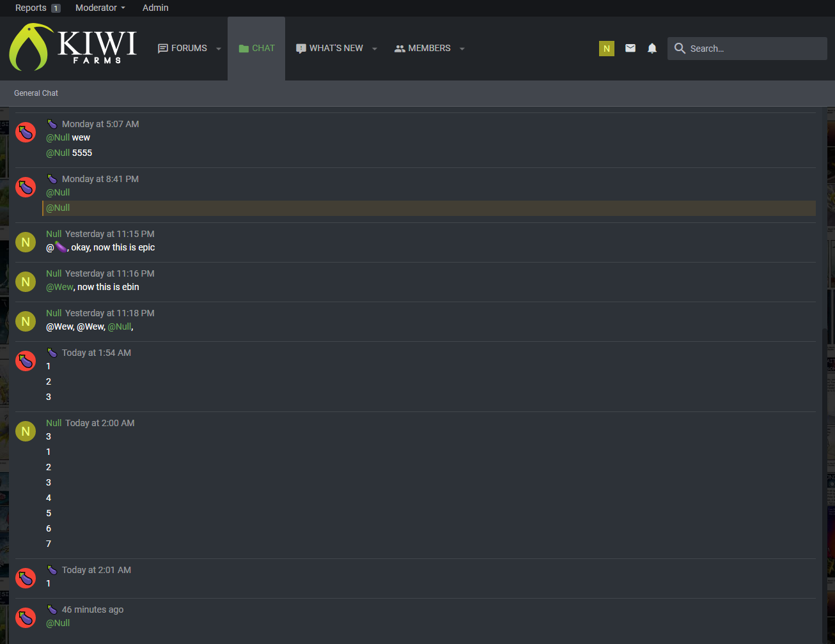This screenshot has width=835, height=644.
Task: Click timestamp 'Today at 2:00 AM'
Action: (100, 423)
